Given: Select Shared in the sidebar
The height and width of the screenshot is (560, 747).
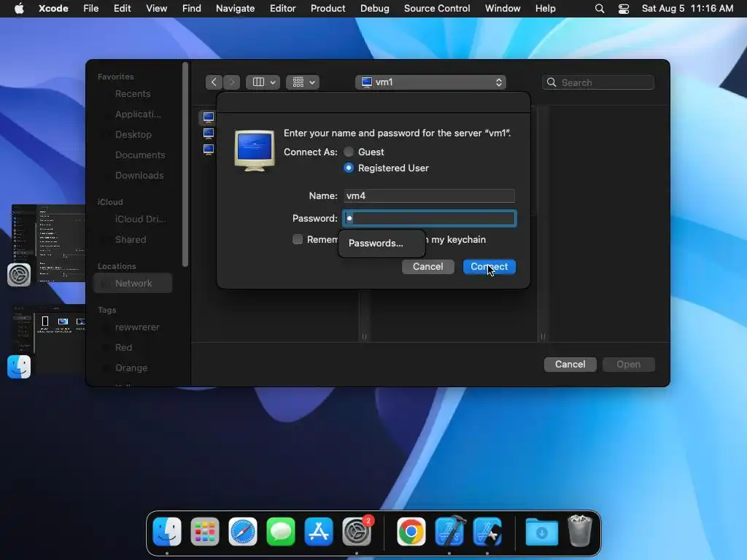Looking at the screenshot, I should [x=133, y=239].
